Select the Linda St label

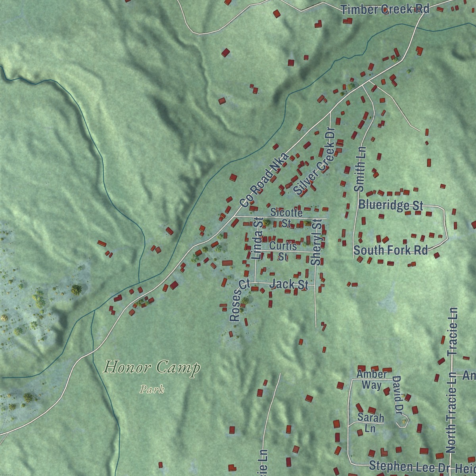pyautogui.click(x=258, y=239)
